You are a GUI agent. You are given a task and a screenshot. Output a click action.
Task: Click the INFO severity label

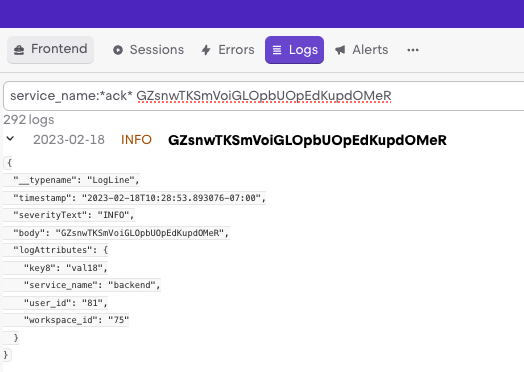click(x=136, y=140)
